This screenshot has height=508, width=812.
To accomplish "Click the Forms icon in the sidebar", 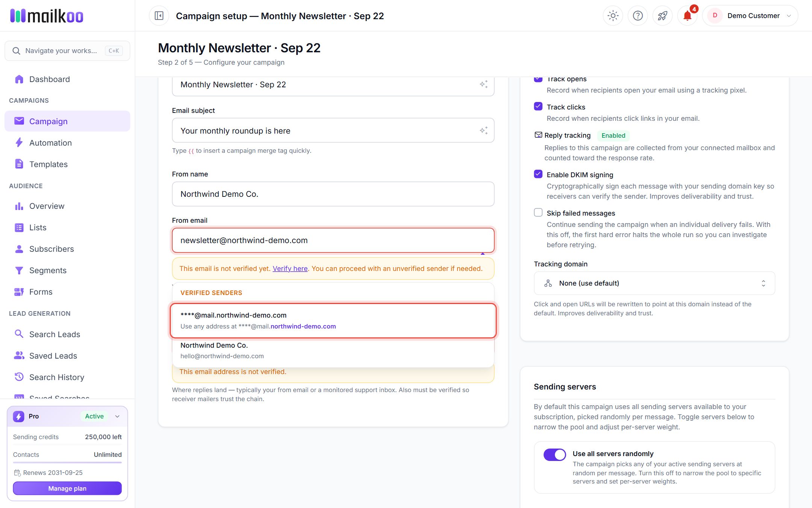I will [x=19, y=292].
